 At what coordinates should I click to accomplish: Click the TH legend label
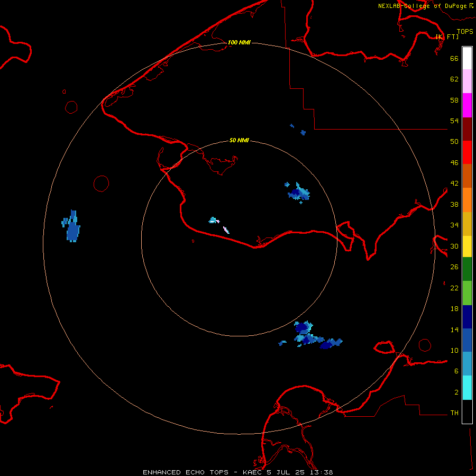tap(454, 413)
